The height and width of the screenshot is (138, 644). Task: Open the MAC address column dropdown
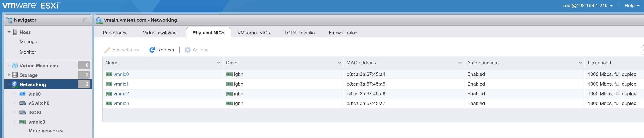(x=459, y=63)
